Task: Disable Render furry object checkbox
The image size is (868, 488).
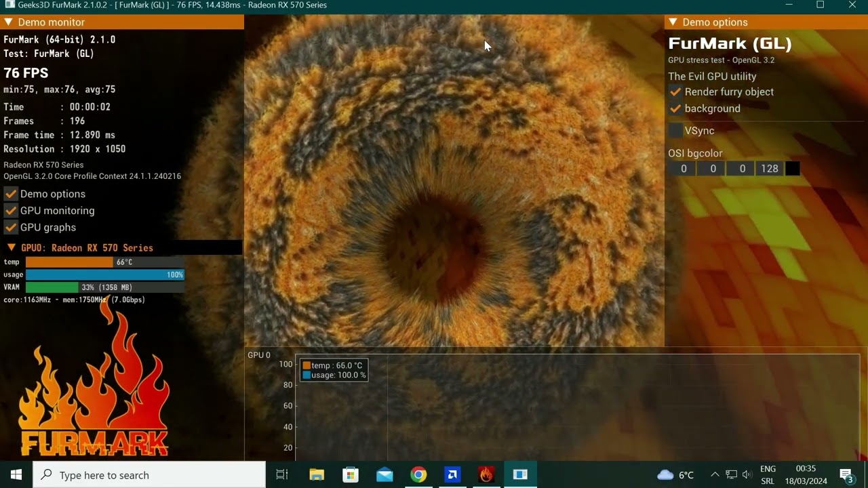Action: tap(675, 92)
